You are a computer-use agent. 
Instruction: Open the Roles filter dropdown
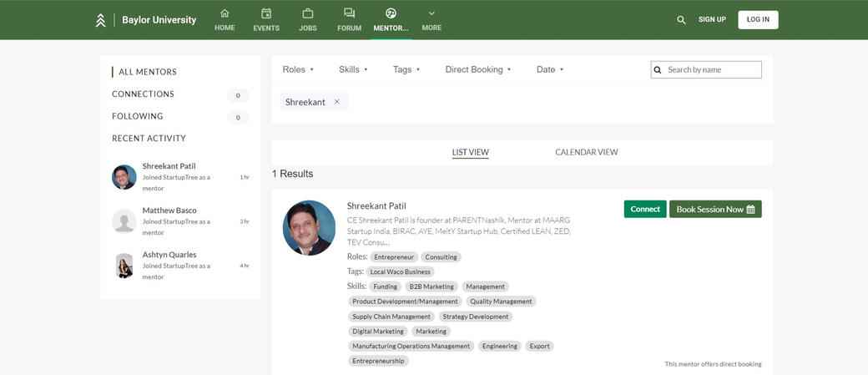coord(298,70)
